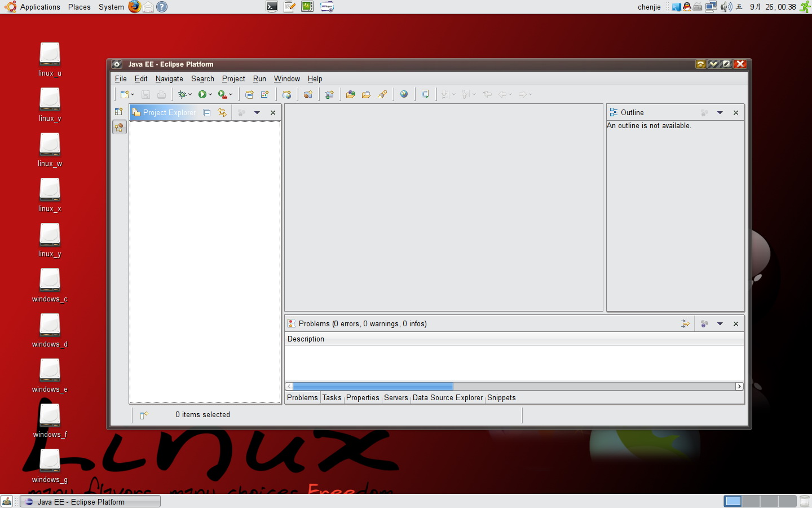Click the Open Task folder toolbar icon
This screenshot has height=508, width=812.
[x=366, y=94]
